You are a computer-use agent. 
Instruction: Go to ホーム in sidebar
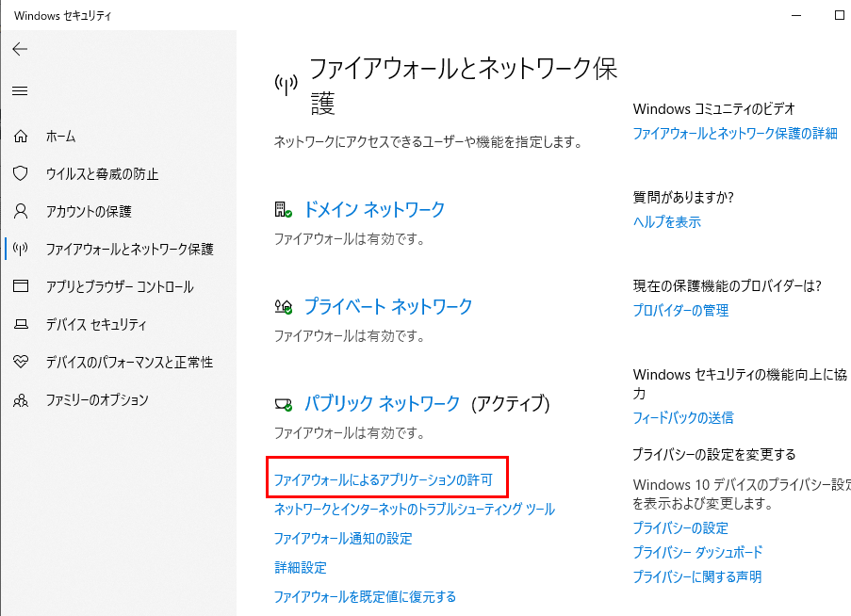[x=60, y=137]
